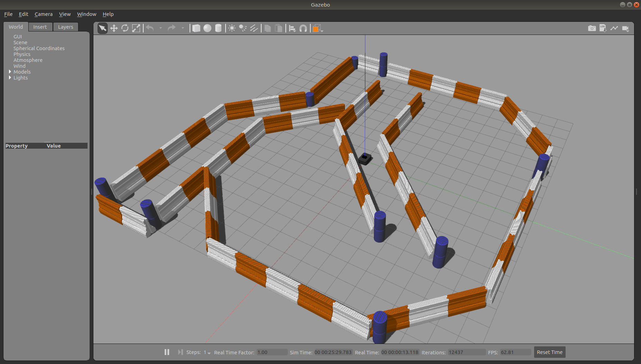The height and width of the screenshot is (364, 641).
Task: Take a screenshot with the camera icon
Action: [x=592, y=28]
